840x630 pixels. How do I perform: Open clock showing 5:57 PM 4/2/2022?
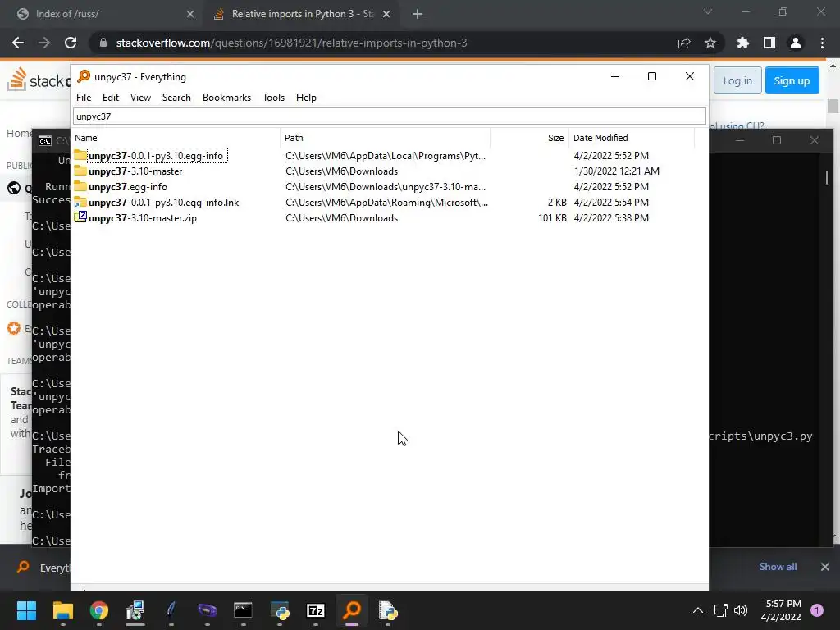(x=781, y=610)
